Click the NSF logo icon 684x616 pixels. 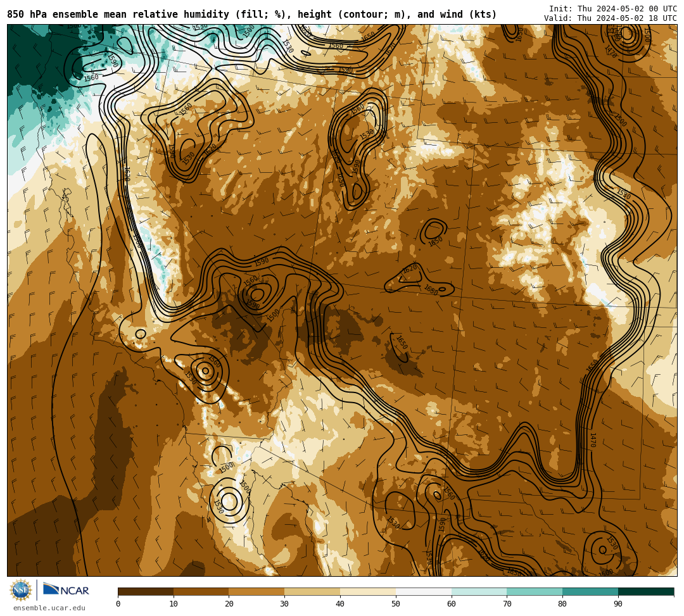(x=21, y=590)
